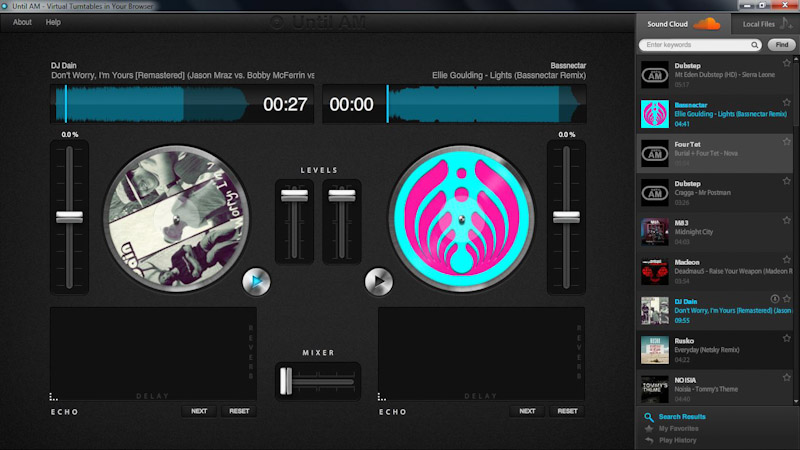
Task: Favorite the Cragga Mr Postman star
Action: 786,181
